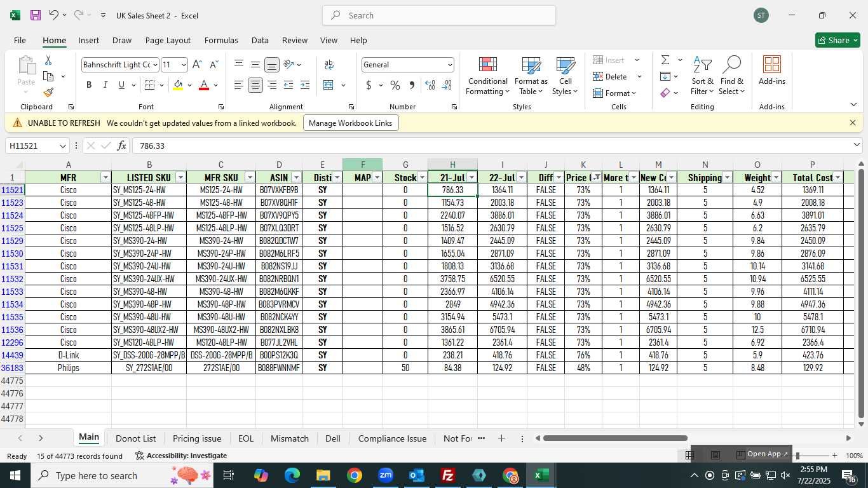Click the Format Painter brush icon

[x=48, y=93]
